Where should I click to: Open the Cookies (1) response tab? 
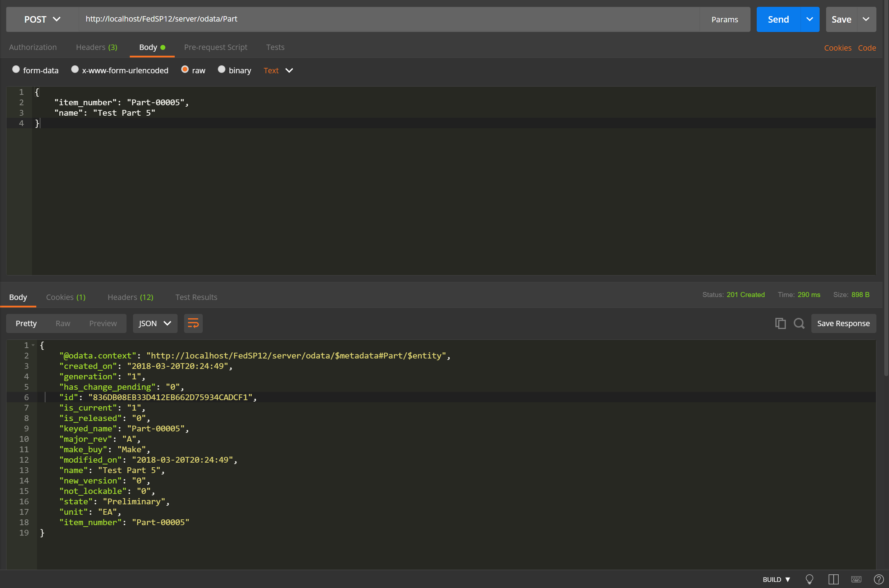(x=66, y=297)
